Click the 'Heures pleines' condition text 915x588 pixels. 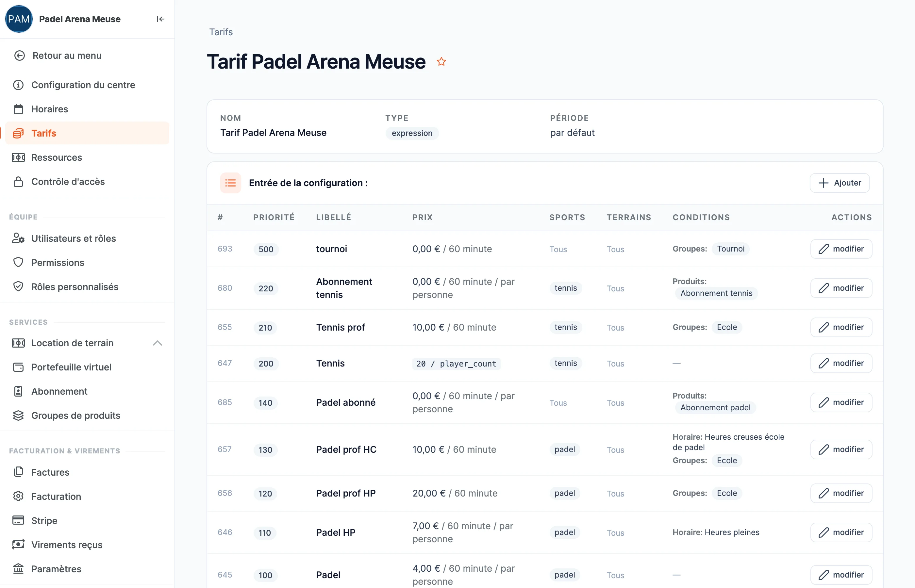732,532
